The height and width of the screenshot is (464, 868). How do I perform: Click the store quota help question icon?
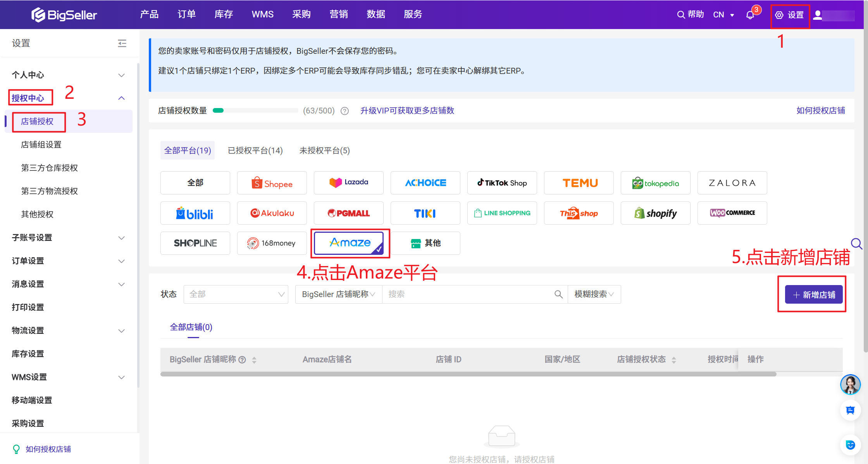(x=344, y=111)
